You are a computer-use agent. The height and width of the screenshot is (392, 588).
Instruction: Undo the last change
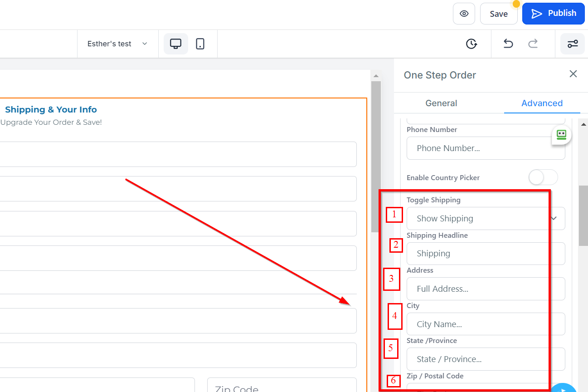click(508, 44)
